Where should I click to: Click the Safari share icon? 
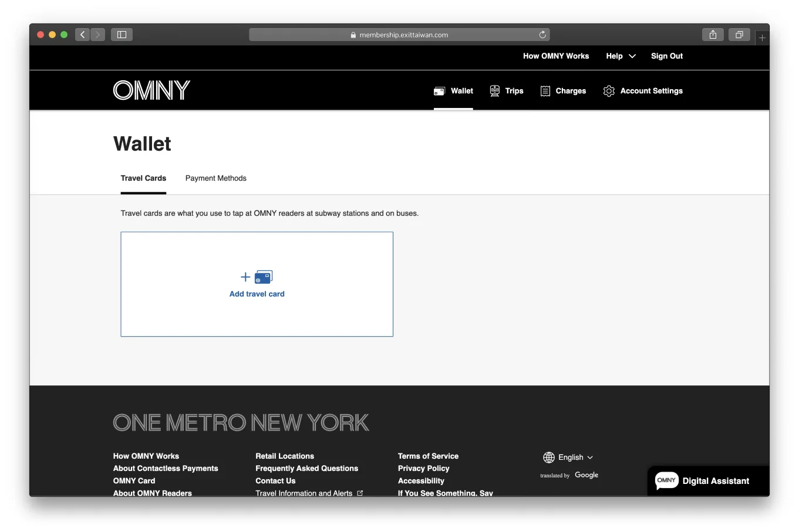(713, 35)
